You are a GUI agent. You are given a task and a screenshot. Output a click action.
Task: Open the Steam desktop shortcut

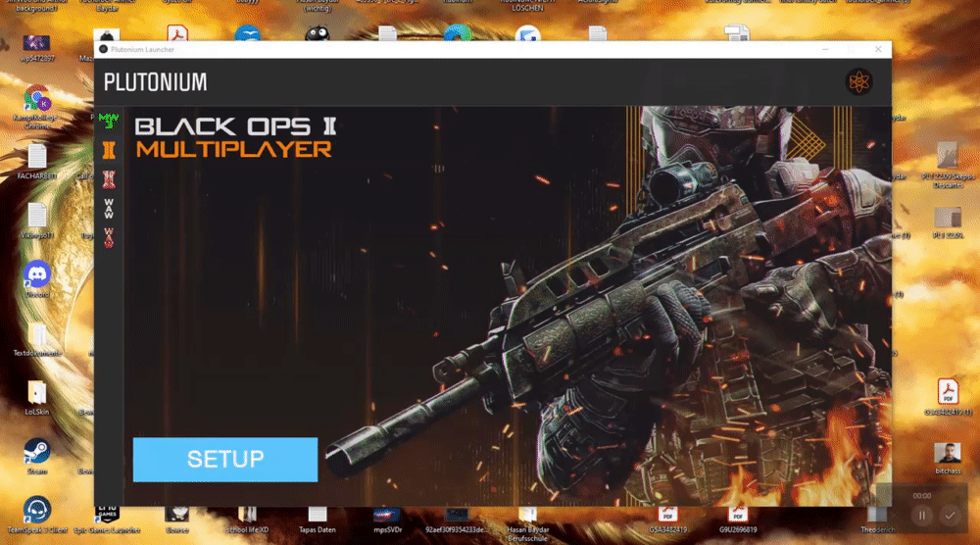coord(37,456)
